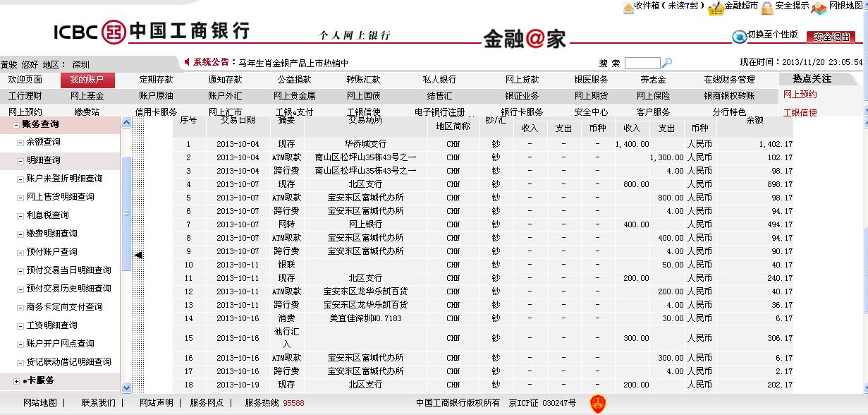
Task: Open the 定期存款 menu item
Action: tap(156, 80)
